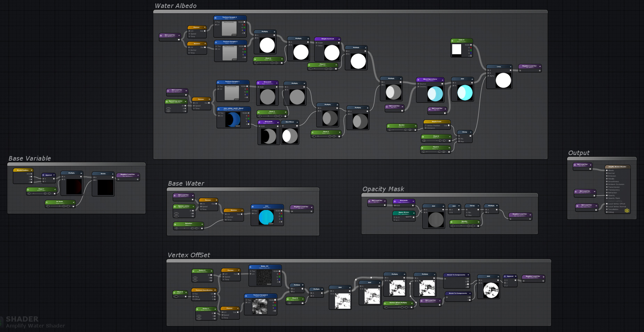Open the Texture Sample 0 node options icon

coord(246,295)
